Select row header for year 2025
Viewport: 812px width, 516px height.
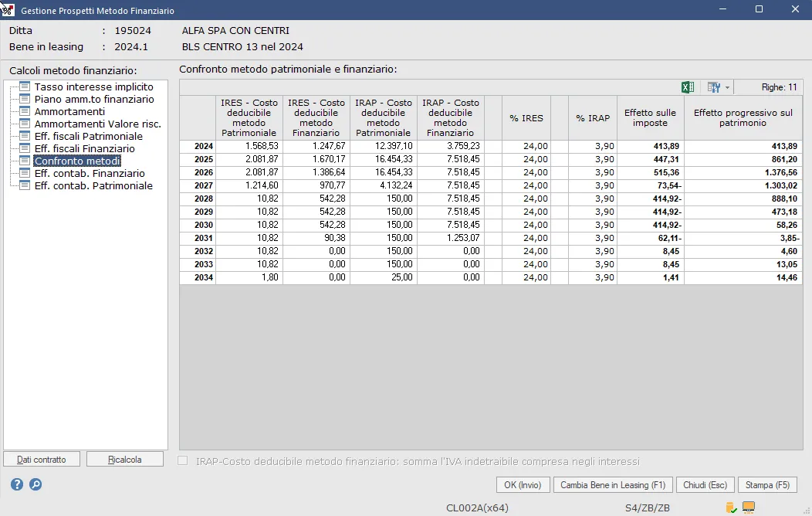coord(198,159)
